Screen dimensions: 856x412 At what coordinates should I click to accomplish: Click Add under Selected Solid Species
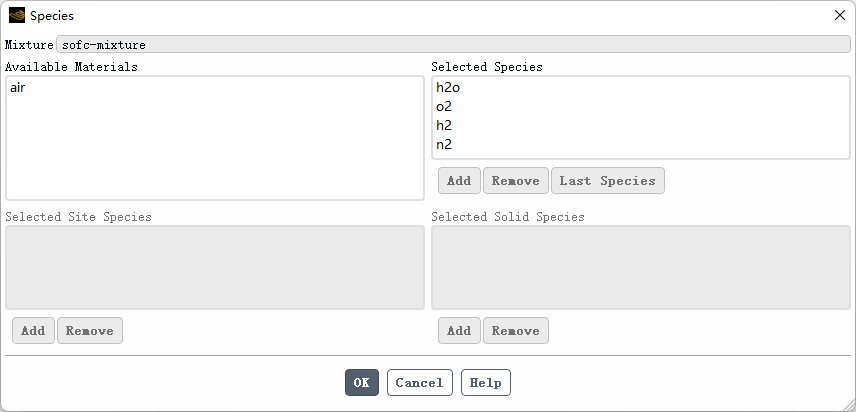[459, 331]
